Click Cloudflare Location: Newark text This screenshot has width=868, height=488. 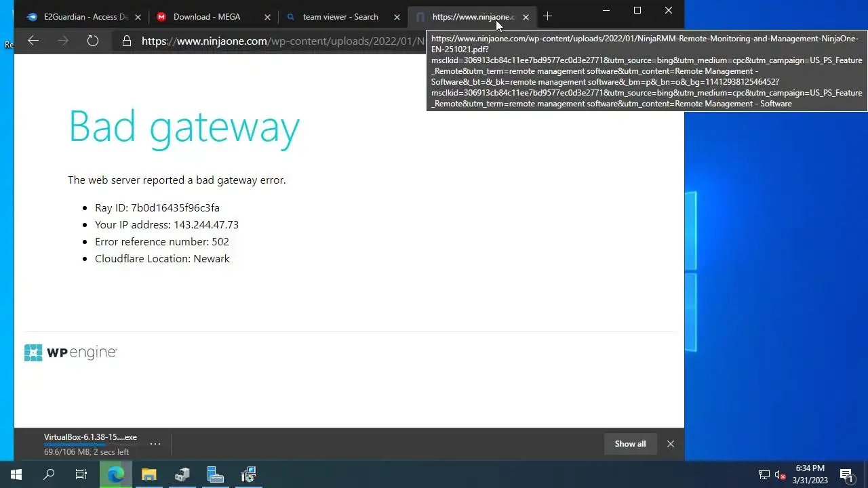pos(162,259)
